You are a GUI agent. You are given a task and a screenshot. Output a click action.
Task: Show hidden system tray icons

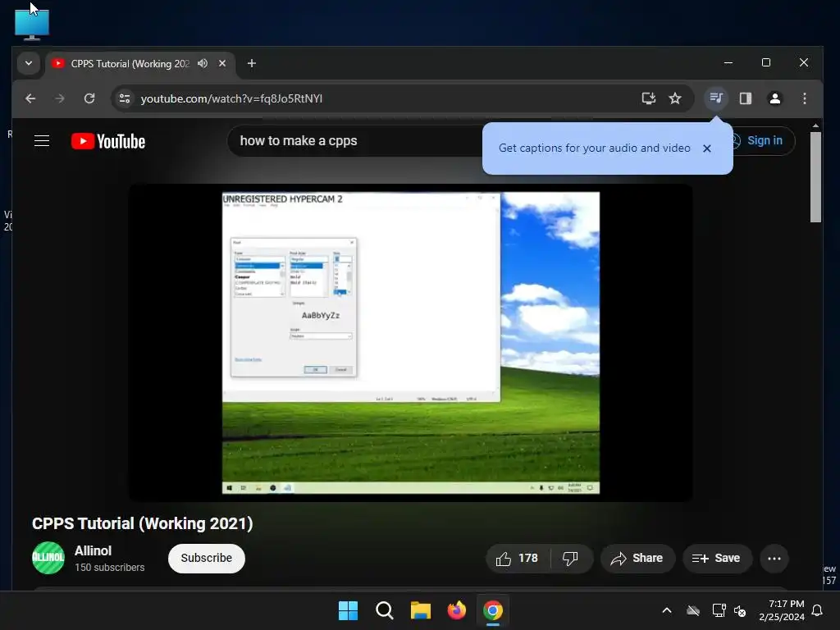pyautogui.click(x=667, y=610)
